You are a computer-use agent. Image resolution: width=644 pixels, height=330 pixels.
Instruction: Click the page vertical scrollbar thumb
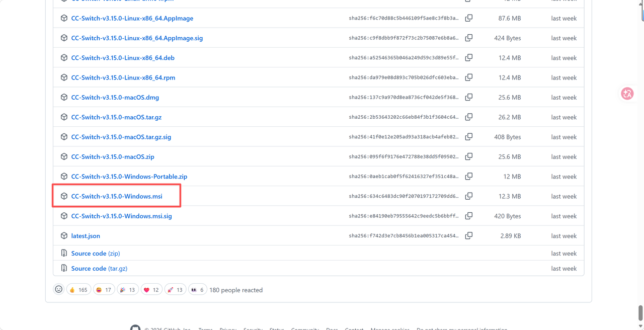point(640,312)
